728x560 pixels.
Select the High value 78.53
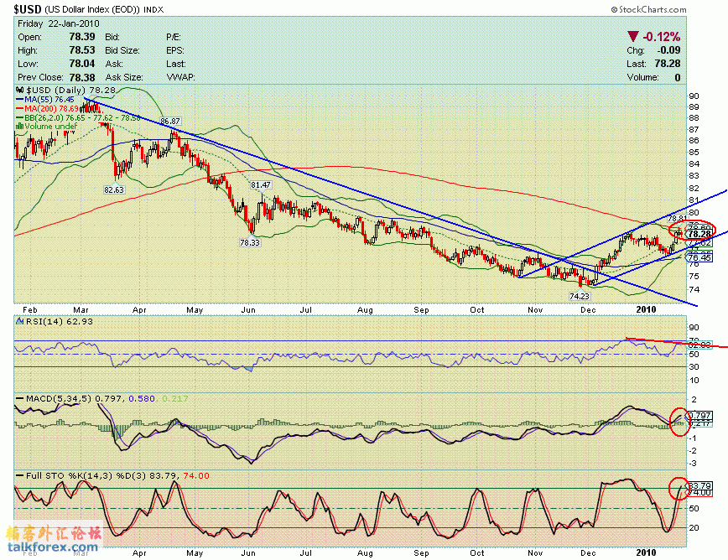82,50
